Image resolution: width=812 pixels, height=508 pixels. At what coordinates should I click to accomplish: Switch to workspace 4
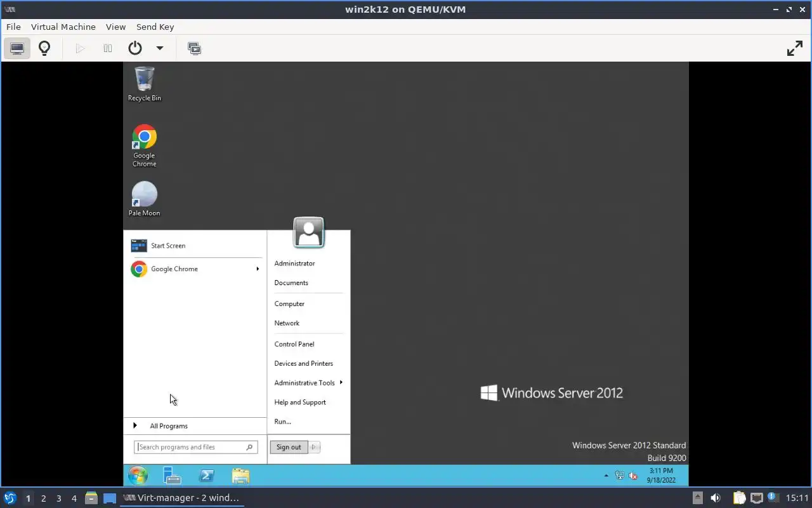(x=74, y=498)
